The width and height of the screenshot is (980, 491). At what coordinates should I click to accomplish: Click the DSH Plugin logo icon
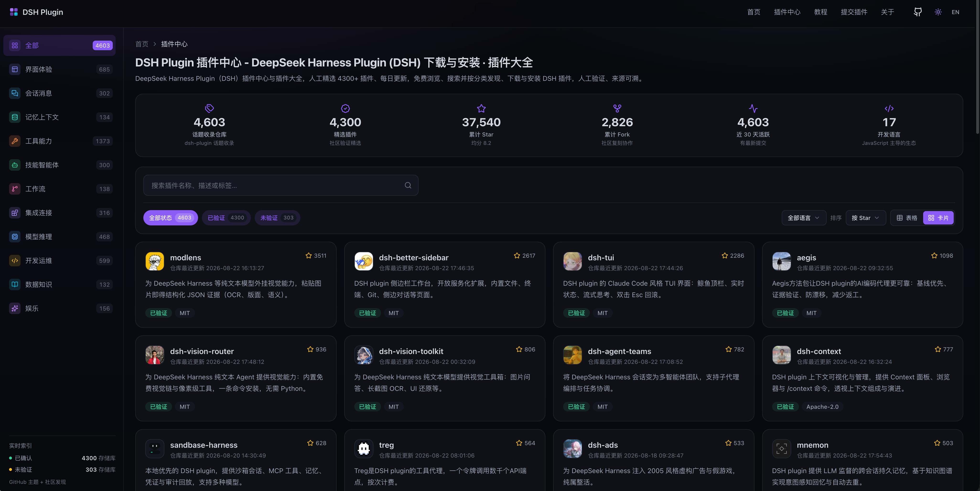[x=14, y=12]
